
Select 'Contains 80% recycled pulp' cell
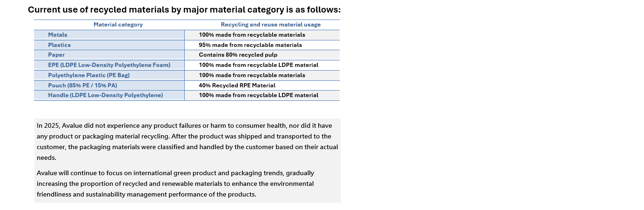pos(262,55)
